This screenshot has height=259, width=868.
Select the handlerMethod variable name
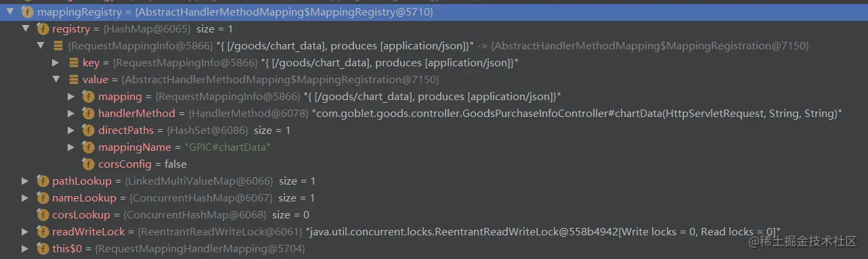(137, 113)
